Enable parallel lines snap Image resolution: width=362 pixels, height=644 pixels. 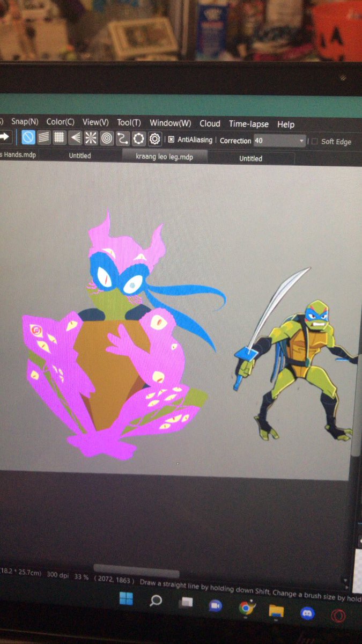pos(43,138)
